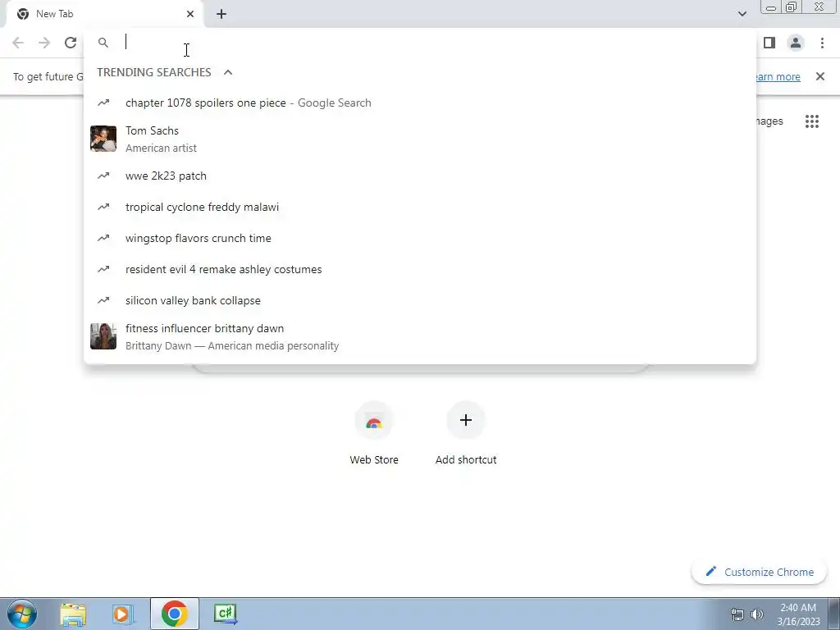Open Chrome's three-dot menu
840x630 pixels.
pos(822,43)
